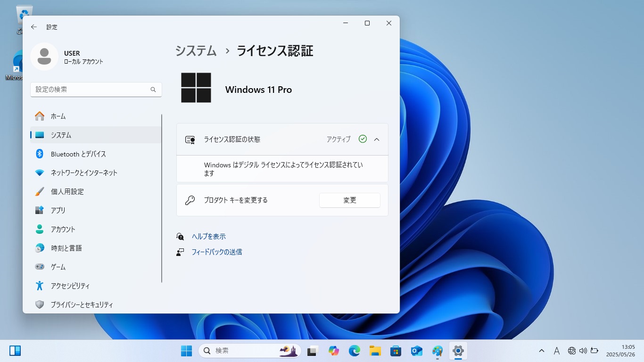Image resolution: width=644 pixels, height=362 pixels.
Task: Click the ゲーム controller icon
Action: 40,267
